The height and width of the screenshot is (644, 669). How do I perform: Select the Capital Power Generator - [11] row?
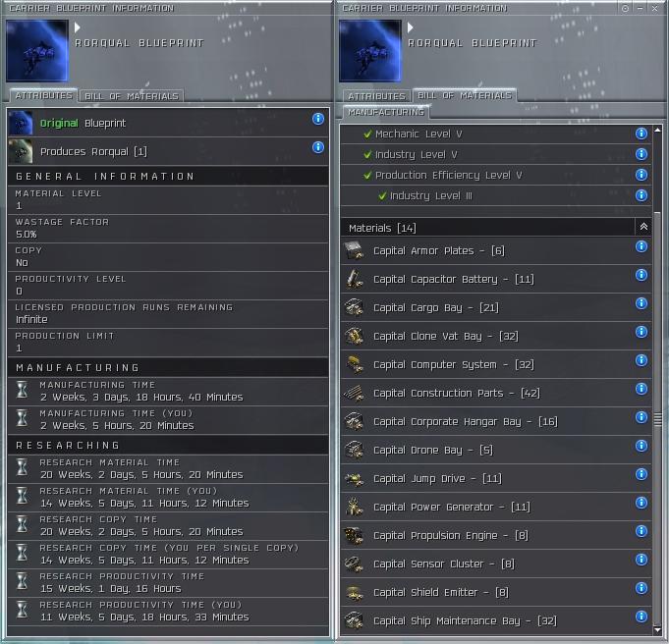pyautogui.click(x=496, y=507)
